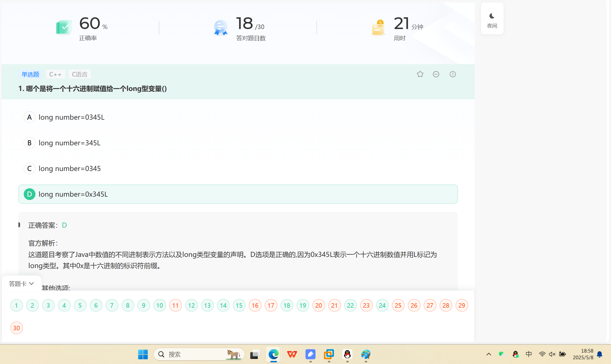611x364 pixels.
Task: Open QQ penguin app in taskbar
Action: 347,354
